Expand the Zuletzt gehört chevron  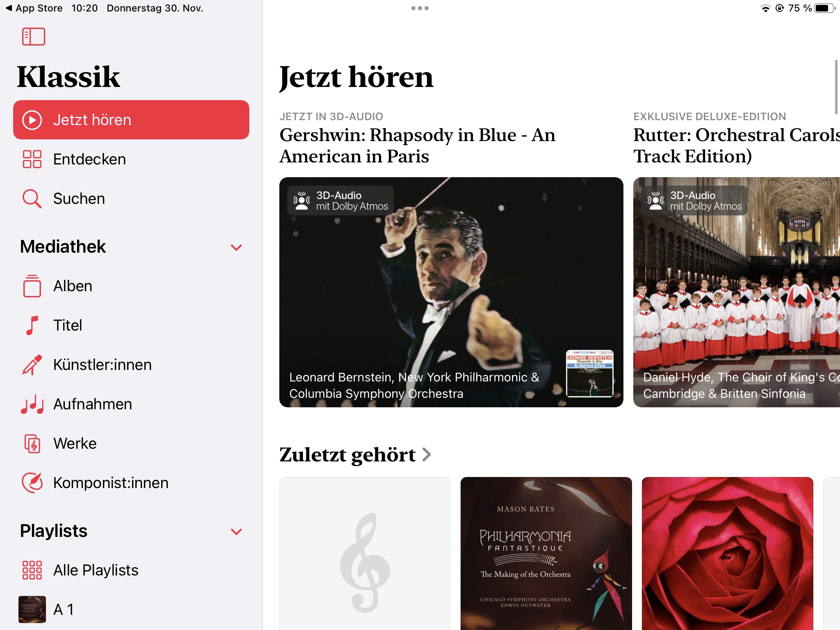point(427,454)
